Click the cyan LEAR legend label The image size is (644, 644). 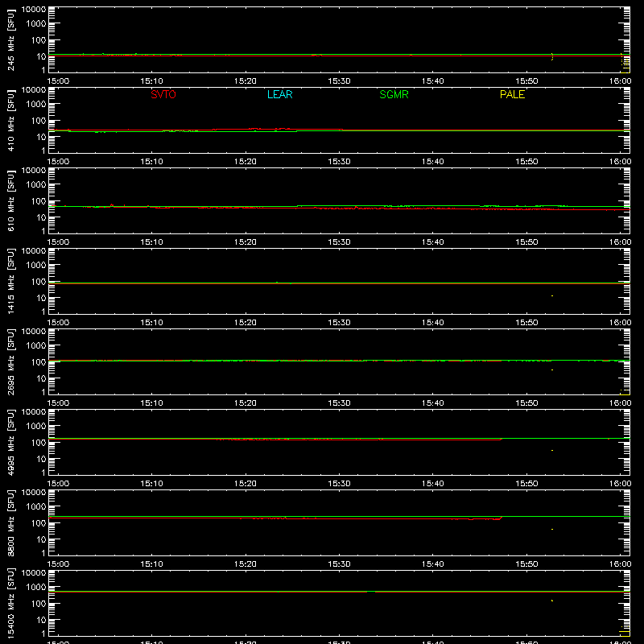coord(279,94)
